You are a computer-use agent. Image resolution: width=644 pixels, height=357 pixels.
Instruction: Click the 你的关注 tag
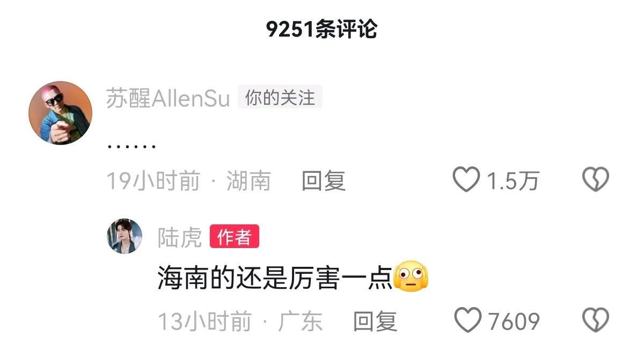pyautogui.click(x=280, y=98)
